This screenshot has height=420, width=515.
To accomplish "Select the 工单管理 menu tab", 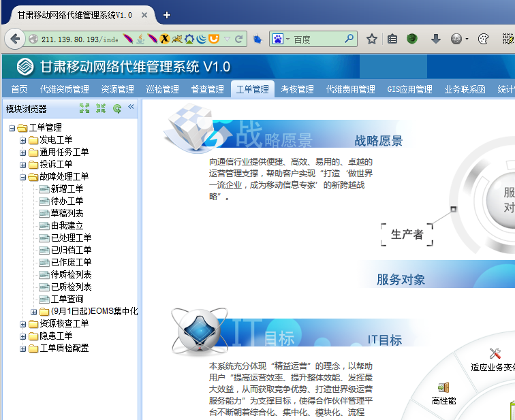I will point(253,89).
